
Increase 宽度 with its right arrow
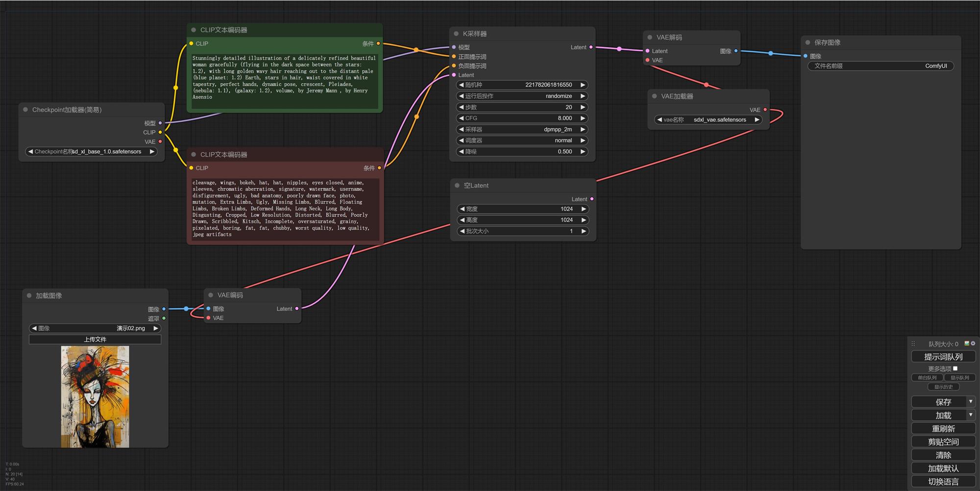pyautogui.click(x=584, y=209)
